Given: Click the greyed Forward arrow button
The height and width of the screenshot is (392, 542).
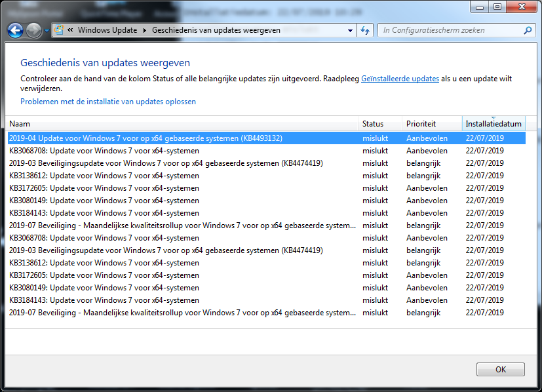Looking at the screenshot, I should coord(33,31).
